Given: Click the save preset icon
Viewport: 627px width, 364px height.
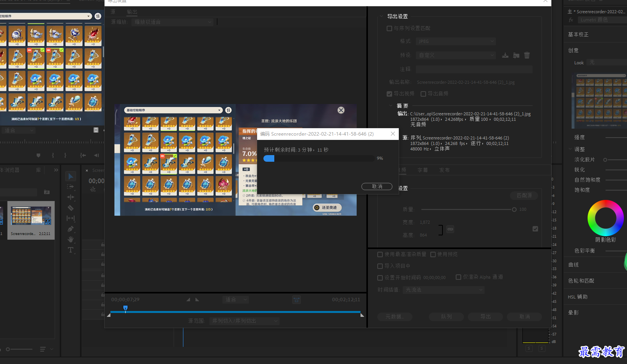Looking at the screenshot, I should [x=505, y=55].
